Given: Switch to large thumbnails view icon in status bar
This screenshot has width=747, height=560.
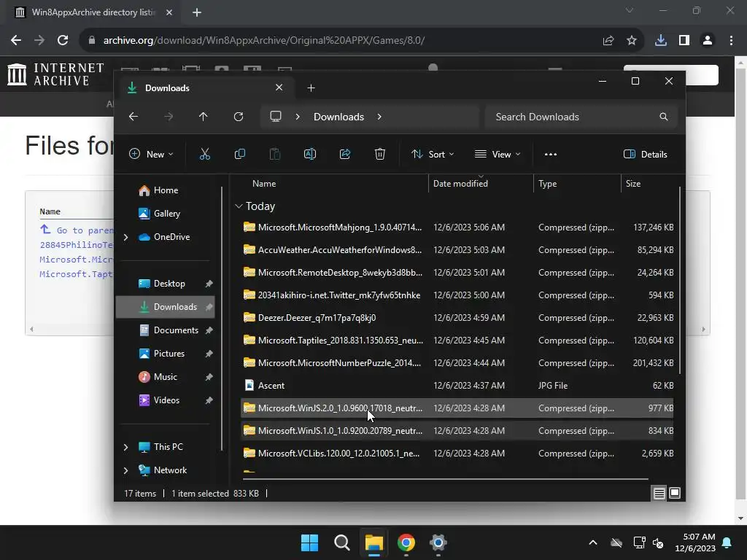Looking at the screenshot, I should (675, 493).
